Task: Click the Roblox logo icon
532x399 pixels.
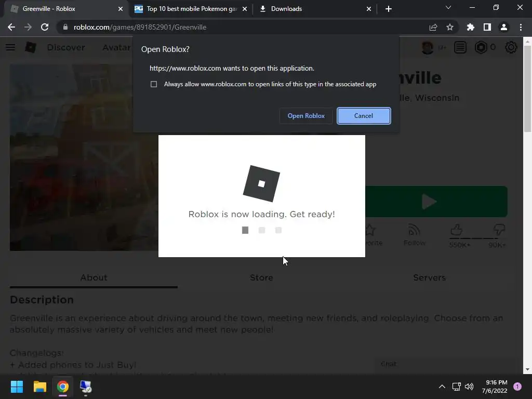Action: [31, 47]
